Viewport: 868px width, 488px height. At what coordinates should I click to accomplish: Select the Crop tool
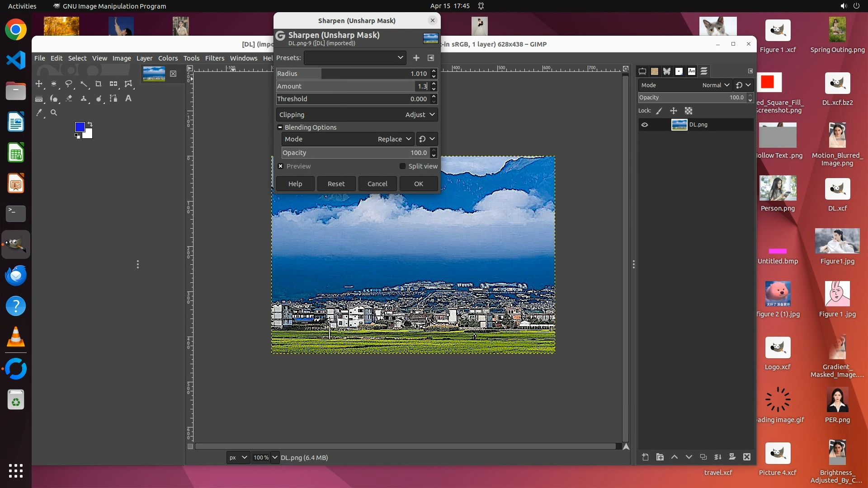[x=98, y=84]
